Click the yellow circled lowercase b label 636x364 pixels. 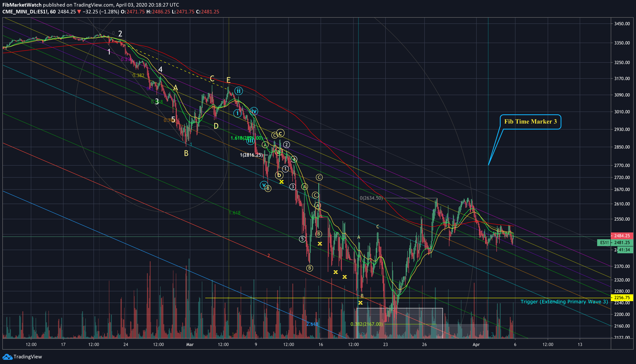pyautogui.click(x=279, y=175)
